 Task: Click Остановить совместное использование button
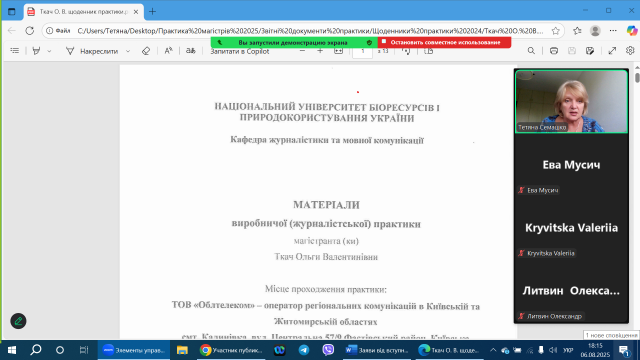click(x=444, y=42)
